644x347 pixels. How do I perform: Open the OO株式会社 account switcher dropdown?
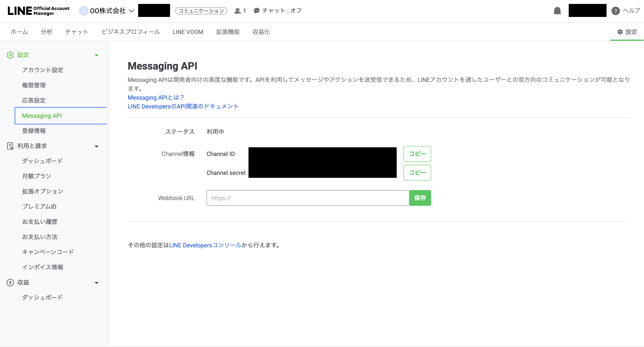click(131, 11)
